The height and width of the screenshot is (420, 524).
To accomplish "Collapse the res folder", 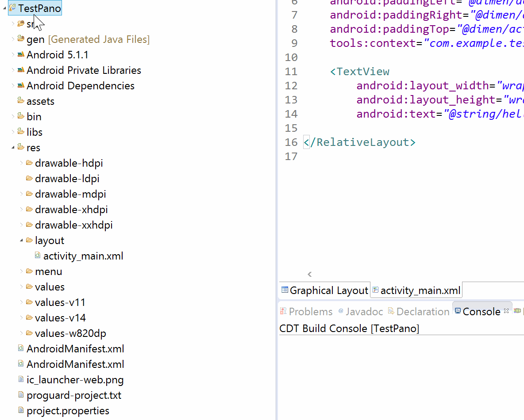I will (x=13, y=147).
